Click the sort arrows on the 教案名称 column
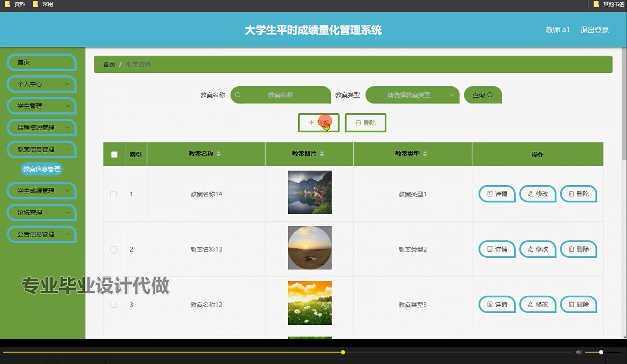The width and height of the screenshot is (627, 364). click(219, 153)
